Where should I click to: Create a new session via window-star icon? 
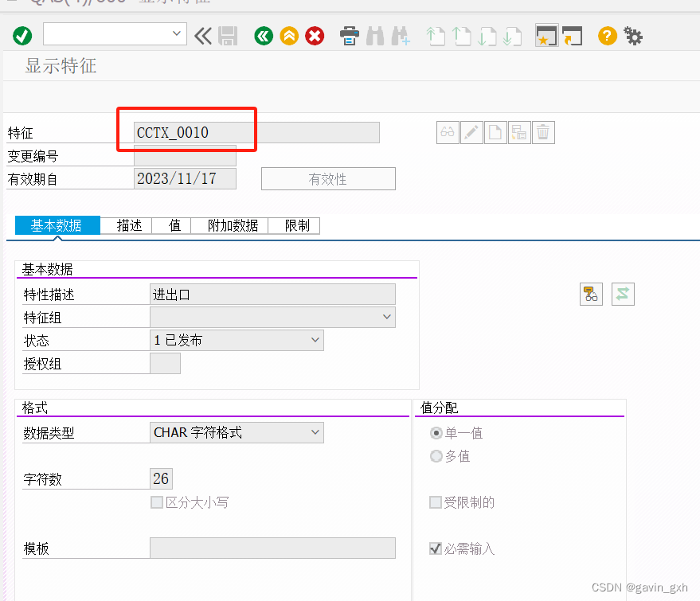coord(546,36)
